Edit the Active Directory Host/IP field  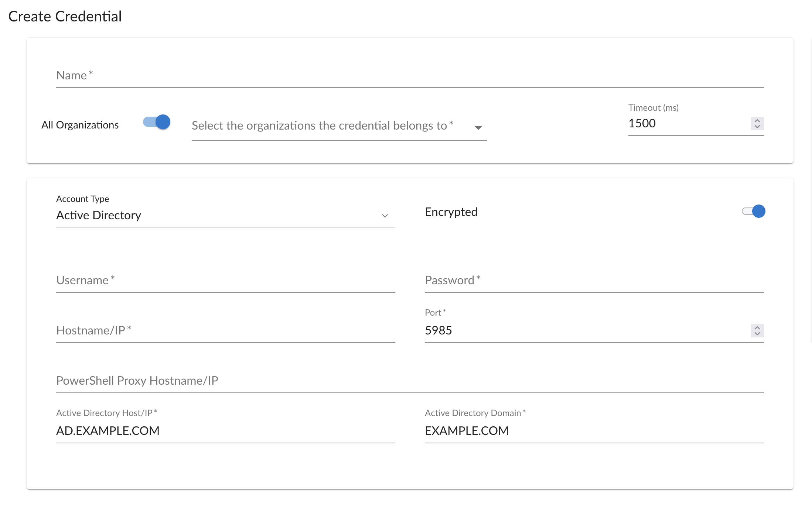click(x=225, y=431)
